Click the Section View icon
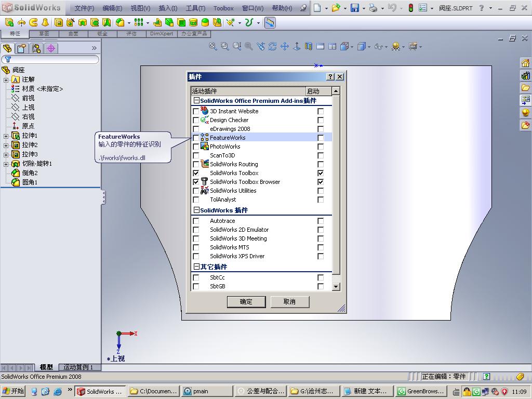 click(308, 46)
